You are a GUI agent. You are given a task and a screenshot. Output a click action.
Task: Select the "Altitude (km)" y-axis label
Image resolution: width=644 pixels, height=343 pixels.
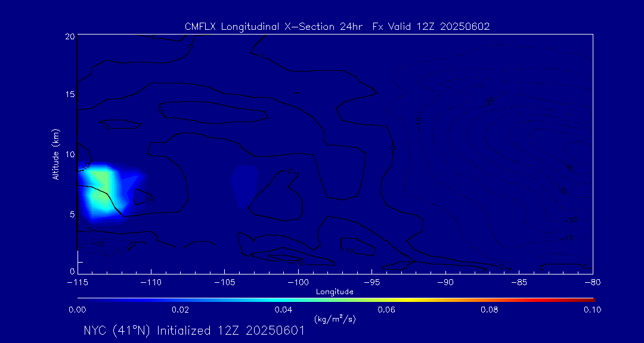tap(55, 154)
